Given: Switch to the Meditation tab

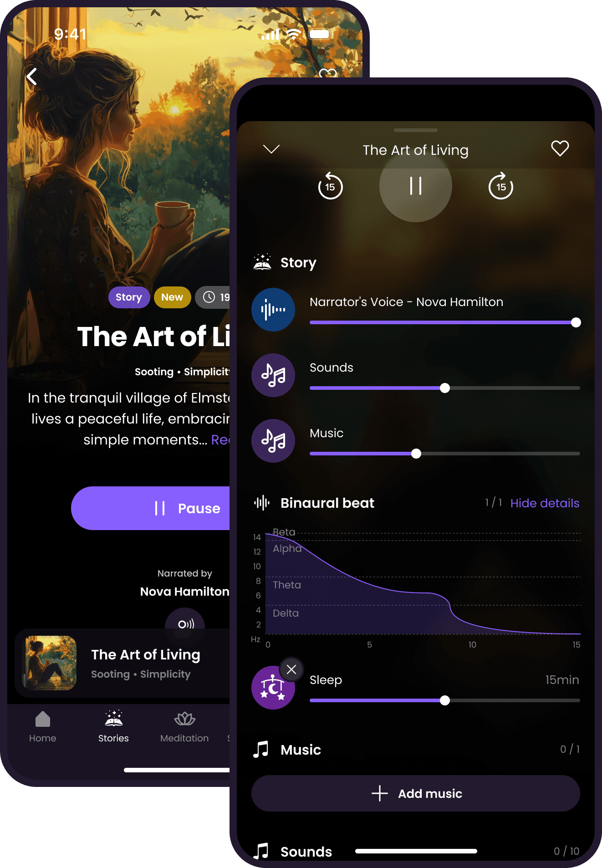Looking at the screenshot, I should coord(184,727).
